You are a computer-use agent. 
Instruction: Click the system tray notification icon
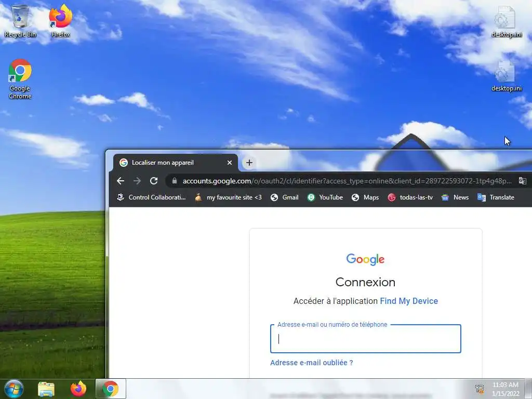(x=480, y=389)
